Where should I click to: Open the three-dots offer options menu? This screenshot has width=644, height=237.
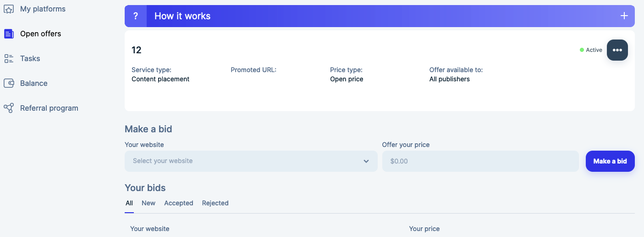tap(617, 50)
